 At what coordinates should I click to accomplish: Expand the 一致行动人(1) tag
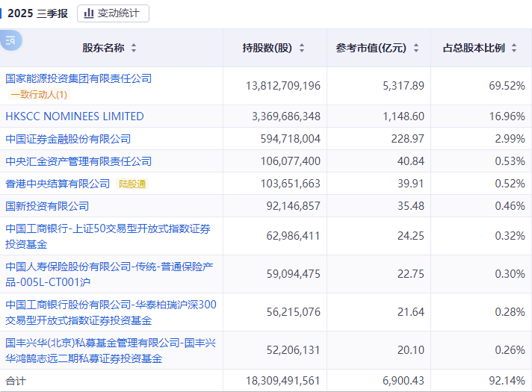point(39,95)
